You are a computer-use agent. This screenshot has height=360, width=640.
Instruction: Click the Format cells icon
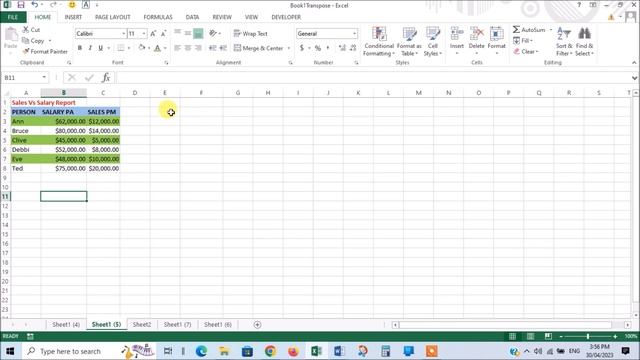(496, 35)
